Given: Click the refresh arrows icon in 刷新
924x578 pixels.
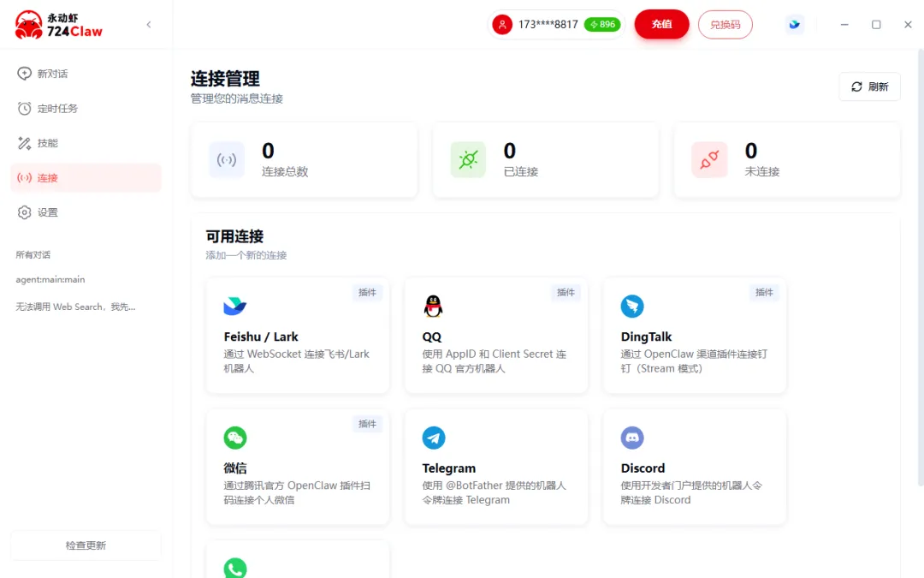Looking at the screenshot, I should point(856,86).
